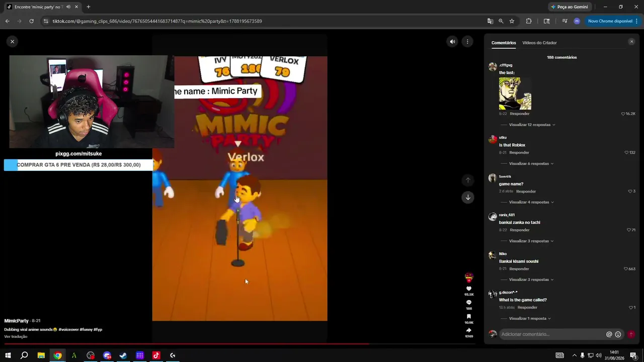Click the Ver tradução link

pos(16,336)
